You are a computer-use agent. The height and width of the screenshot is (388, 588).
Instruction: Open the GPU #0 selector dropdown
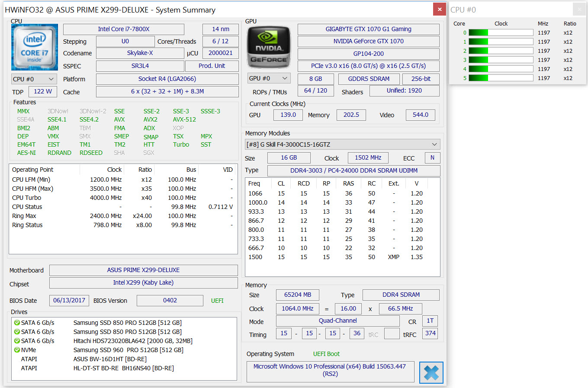click(269, 78)
